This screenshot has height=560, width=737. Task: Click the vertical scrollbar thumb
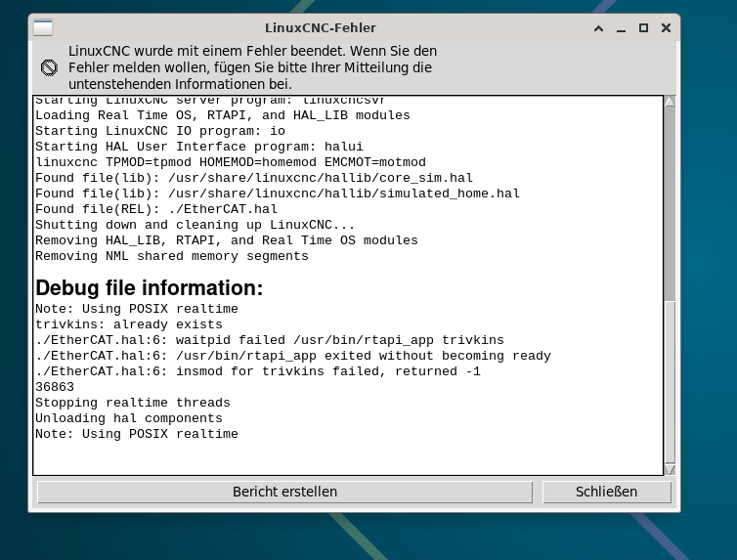[670, 381]
